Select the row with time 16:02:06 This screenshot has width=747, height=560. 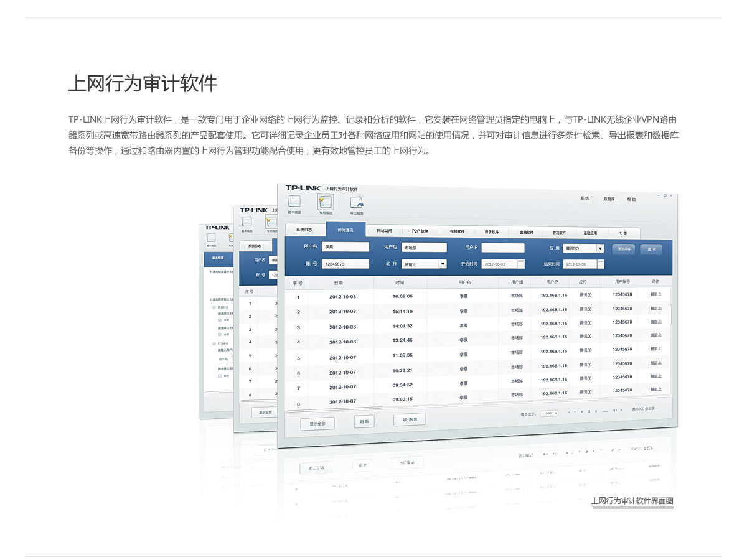[x=477, y=296]
